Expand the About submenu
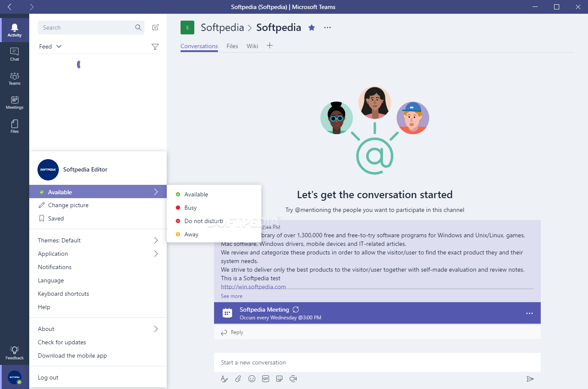 tap(98, 329)
